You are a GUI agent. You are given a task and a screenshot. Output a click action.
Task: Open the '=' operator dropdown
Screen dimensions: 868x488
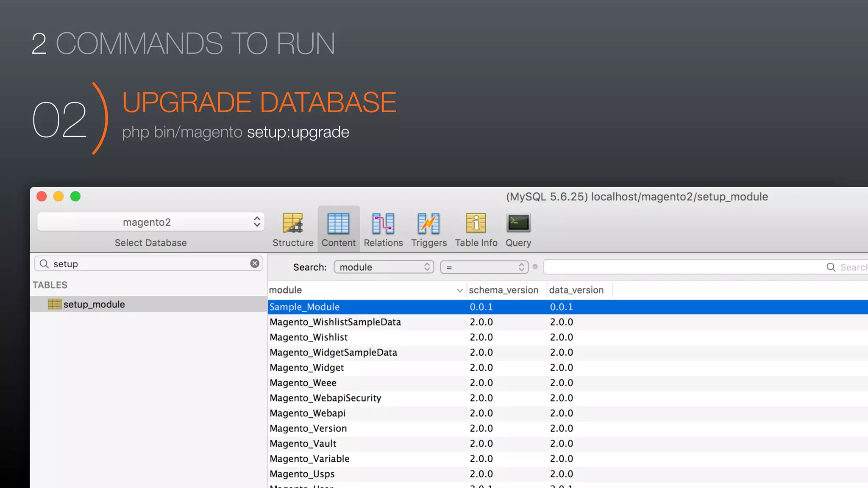pyautogui.click(x=484, y=267)
